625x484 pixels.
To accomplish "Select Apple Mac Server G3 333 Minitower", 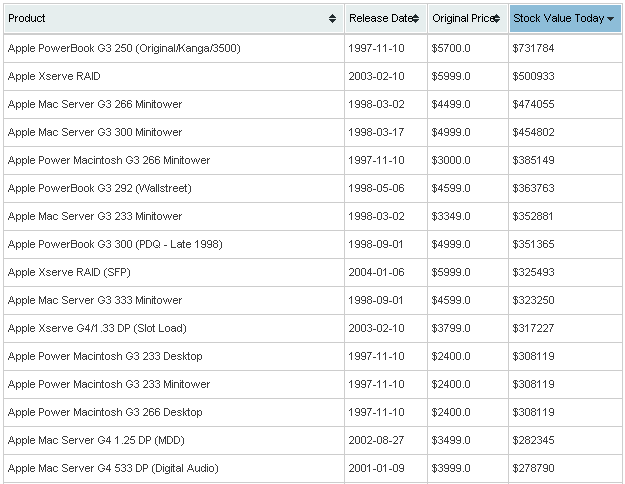I will (x=174, y=300).
